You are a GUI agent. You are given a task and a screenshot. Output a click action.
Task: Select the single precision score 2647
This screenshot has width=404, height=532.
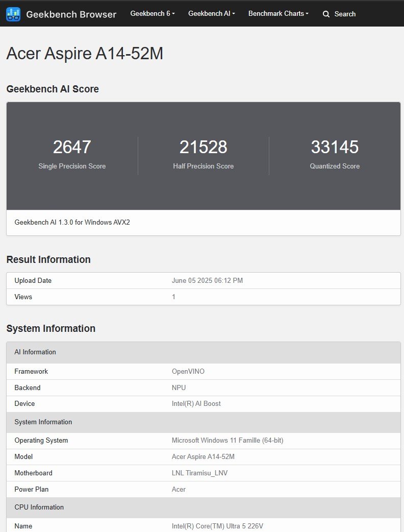72,147
